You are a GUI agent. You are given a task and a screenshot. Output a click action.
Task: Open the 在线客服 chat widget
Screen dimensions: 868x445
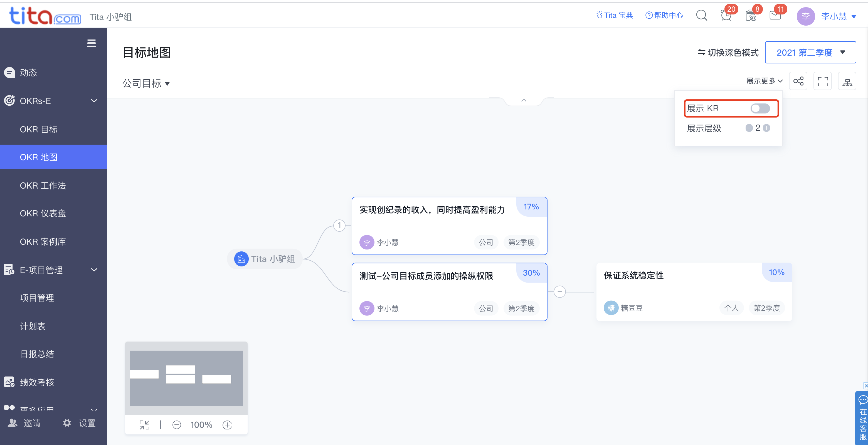[862, 418]
